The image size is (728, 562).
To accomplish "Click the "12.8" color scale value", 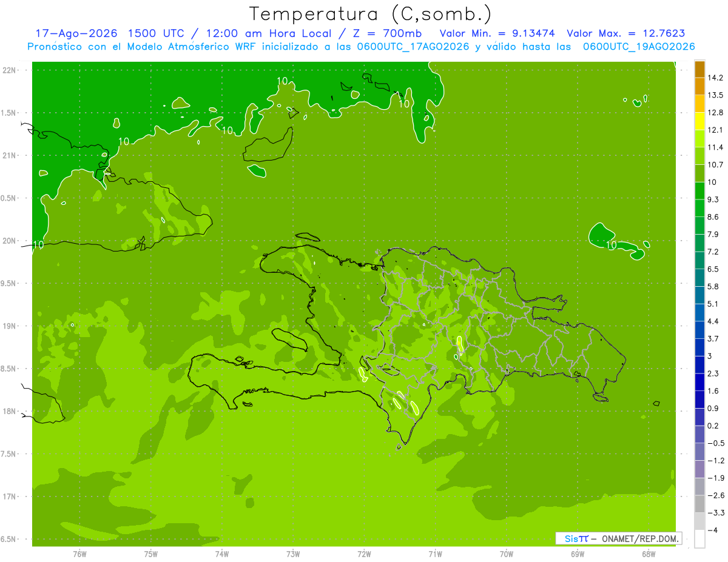I will click(x=715, y=113).
